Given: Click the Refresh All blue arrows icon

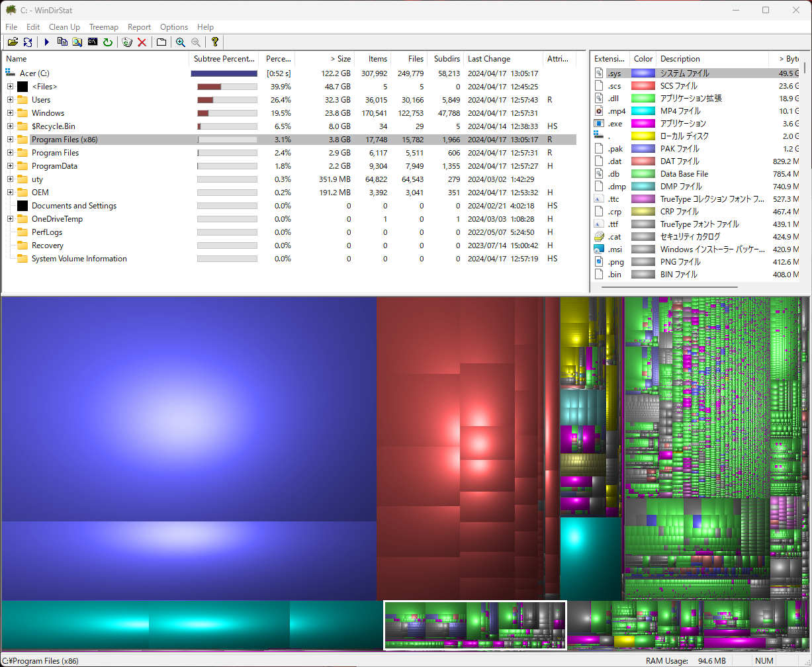Looking at the screenshot, I should (x=28, y=42).
